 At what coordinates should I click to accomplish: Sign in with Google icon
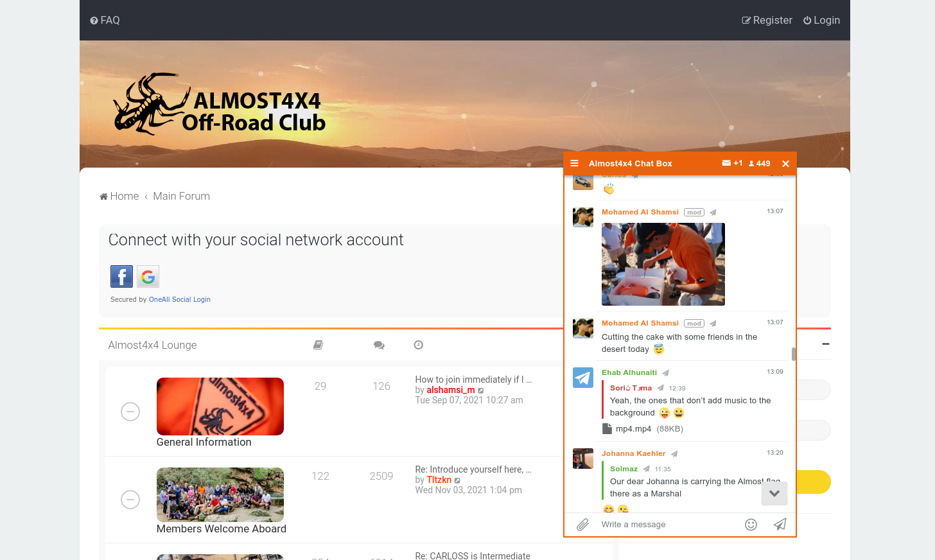tap(148, 276)
